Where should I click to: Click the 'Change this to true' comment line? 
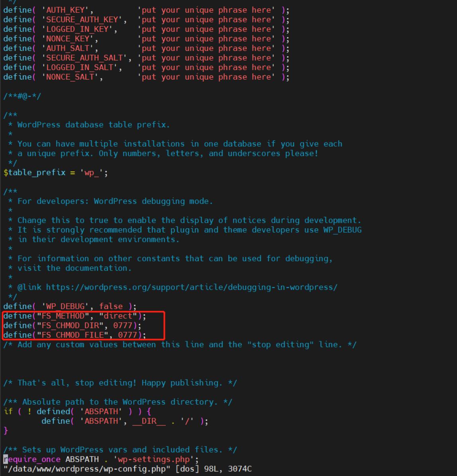(189, 220)
